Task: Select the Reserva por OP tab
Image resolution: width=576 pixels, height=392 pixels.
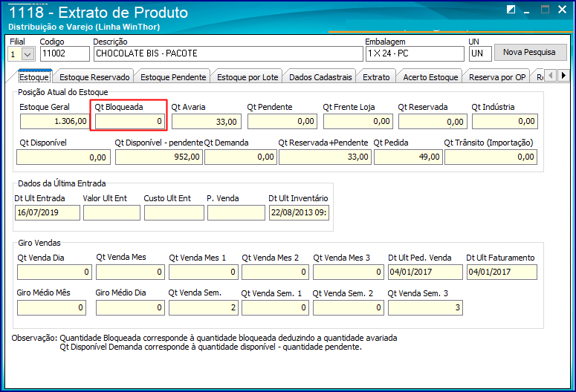Action: click(x=497, y=77)
